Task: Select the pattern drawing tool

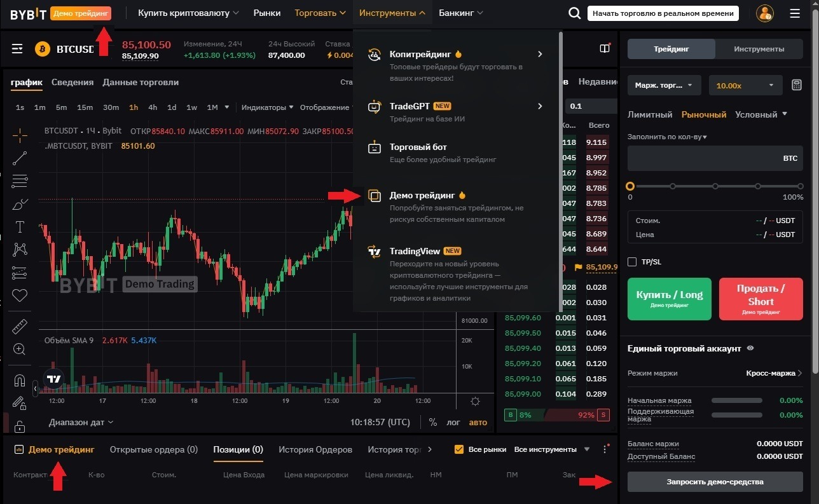Action: pos(20,250)
